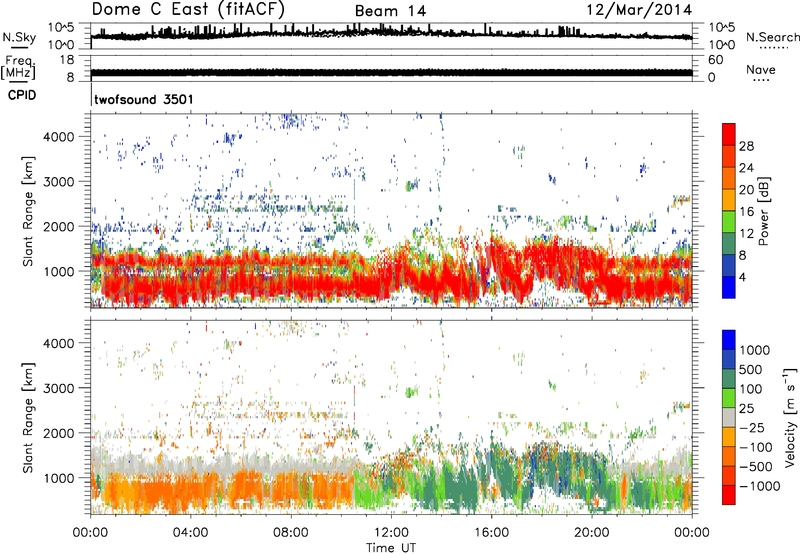Click the "8" frequency axis value
The image size is (800, 554).
pos(70,78)
